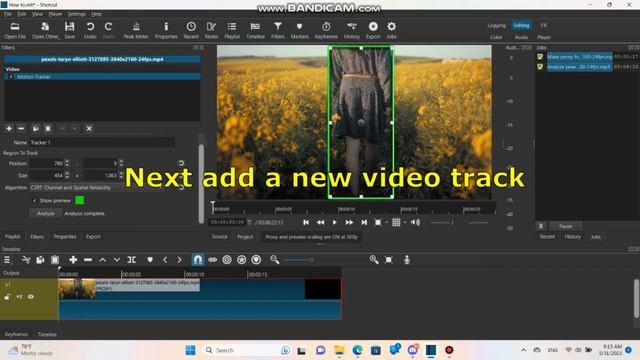Toggle ripple all tracks
The height and width of the screenshot is (360, 640).
tap(242, 260)
